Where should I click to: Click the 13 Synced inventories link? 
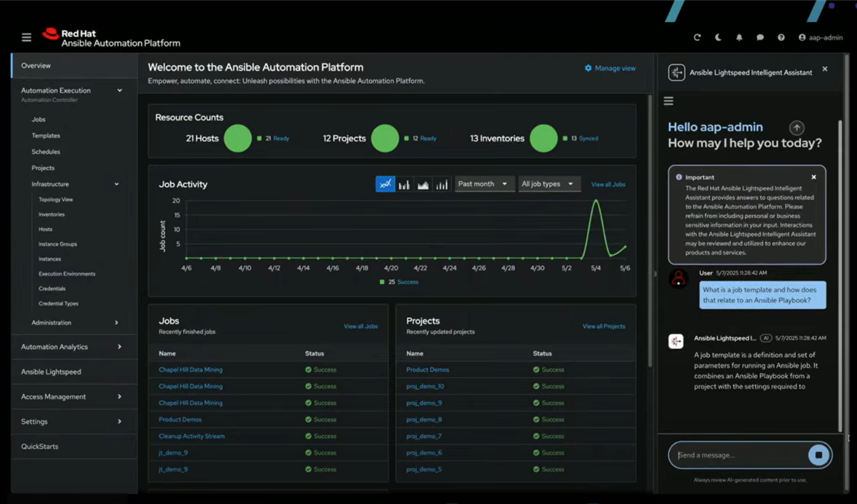[588, 138]
